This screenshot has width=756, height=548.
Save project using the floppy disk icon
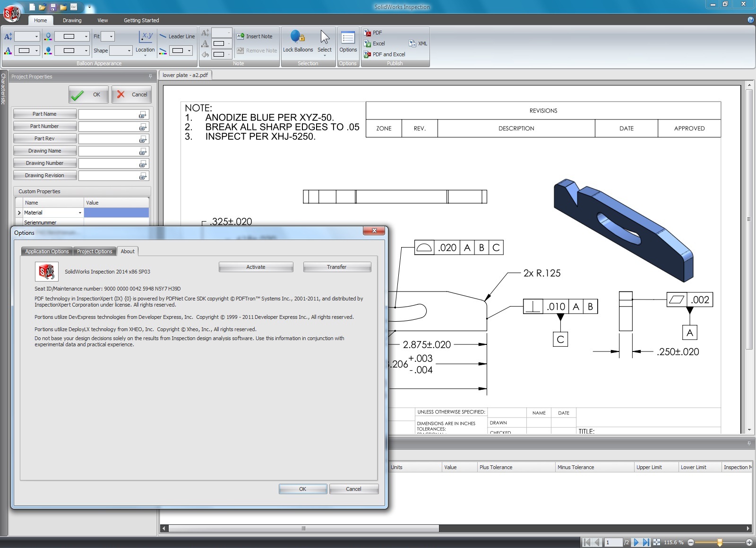(x=53, y=7)
